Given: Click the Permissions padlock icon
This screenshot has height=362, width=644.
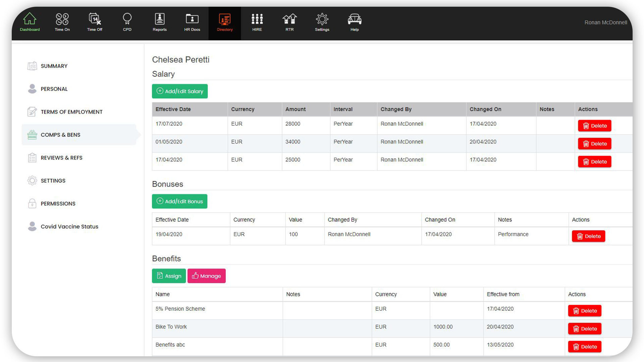Looking at the screenshot, I should coord(32,203).
